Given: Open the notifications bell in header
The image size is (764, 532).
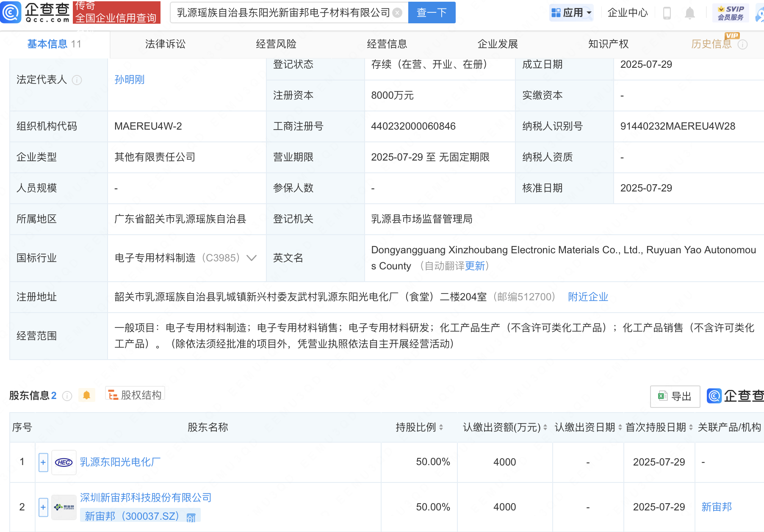Looking at the screenshot, I should [690, 13].
